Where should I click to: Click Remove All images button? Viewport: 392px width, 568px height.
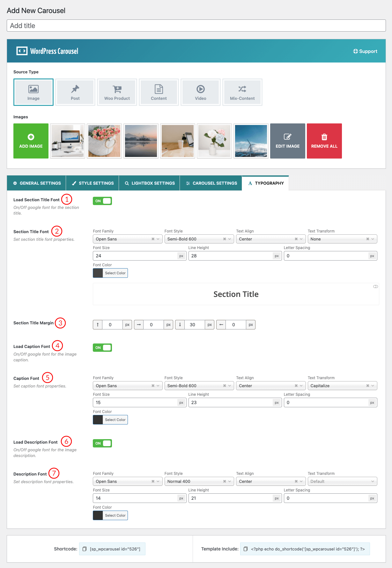324,141
